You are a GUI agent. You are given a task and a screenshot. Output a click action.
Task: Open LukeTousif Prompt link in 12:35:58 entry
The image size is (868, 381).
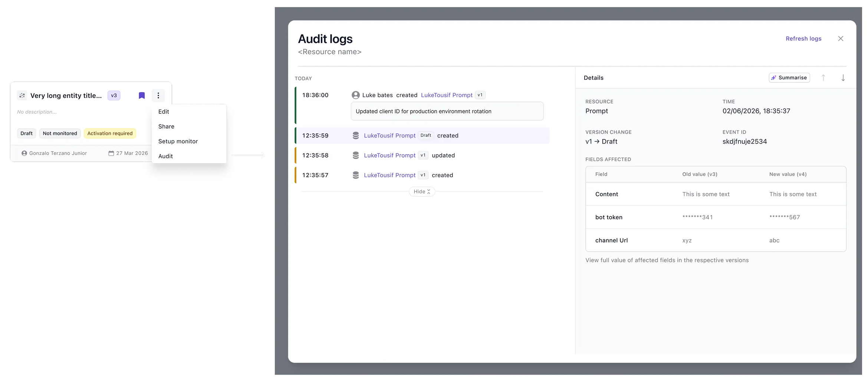[389, 155]
